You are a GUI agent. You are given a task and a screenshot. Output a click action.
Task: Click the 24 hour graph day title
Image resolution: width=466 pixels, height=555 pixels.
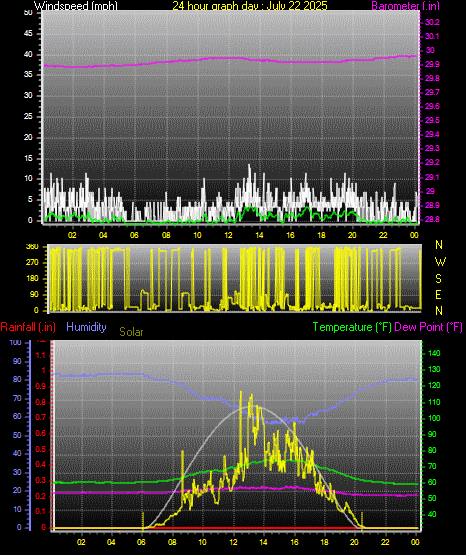point(250,6)
